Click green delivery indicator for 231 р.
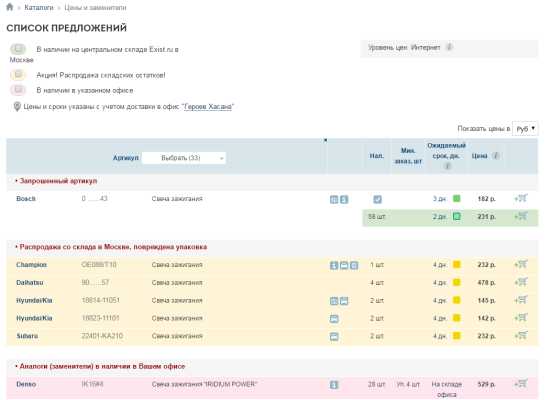The width and height of the screenshot is (552, 400). tap(457, 216)
